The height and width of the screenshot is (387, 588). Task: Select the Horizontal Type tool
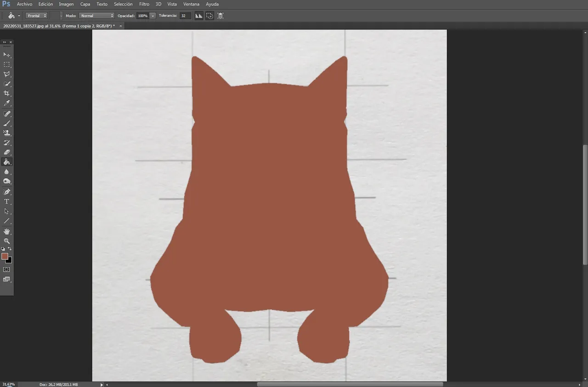tap(6, 202)
